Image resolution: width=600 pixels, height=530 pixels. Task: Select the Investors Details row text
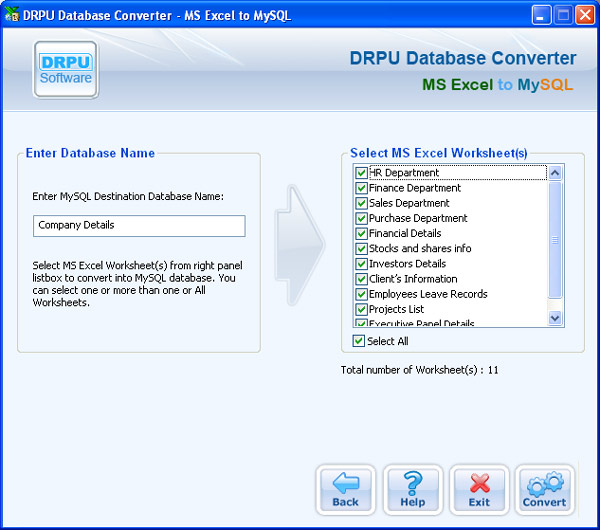click(407, 264)
